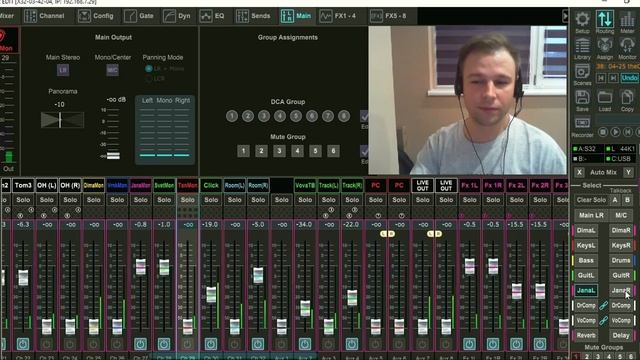Start the recorder playback
This screenshot has width=640, height=360.
tap(616, 132)
